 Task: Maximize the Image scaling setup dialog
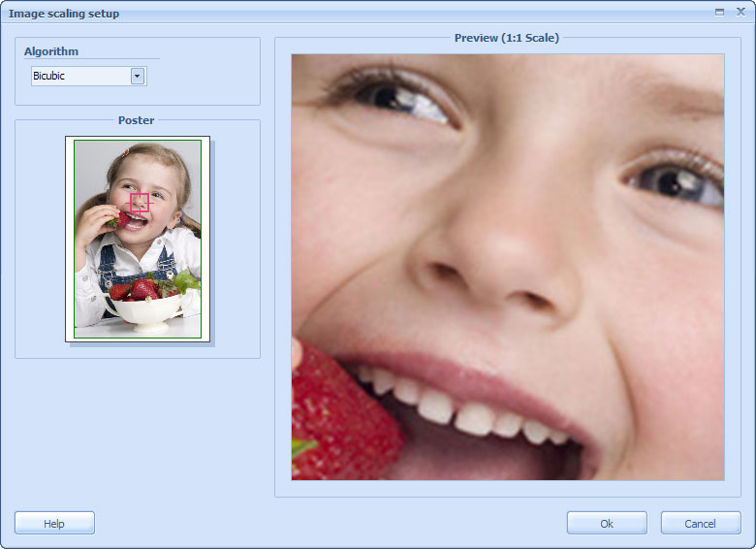719,12
